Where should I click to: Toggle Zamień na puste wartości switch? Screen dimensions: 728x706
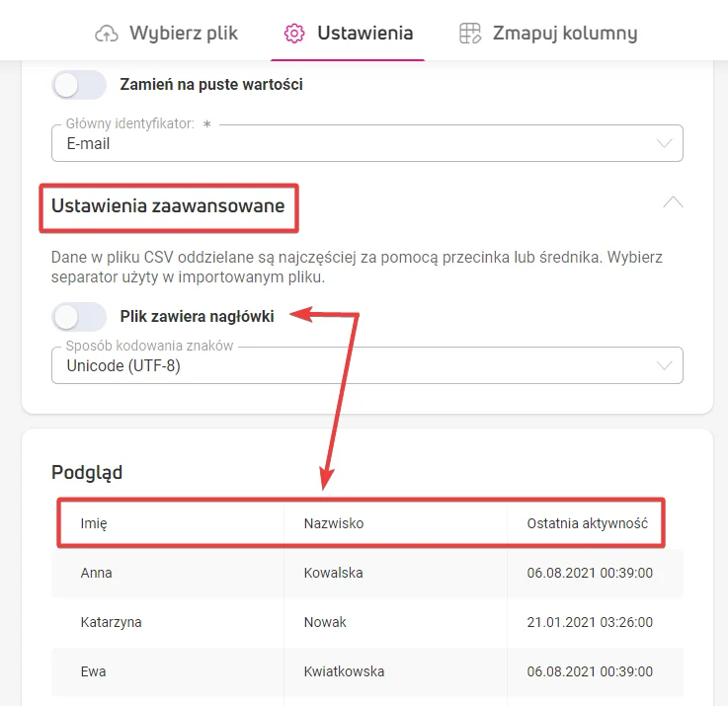(x=79, y=85)
